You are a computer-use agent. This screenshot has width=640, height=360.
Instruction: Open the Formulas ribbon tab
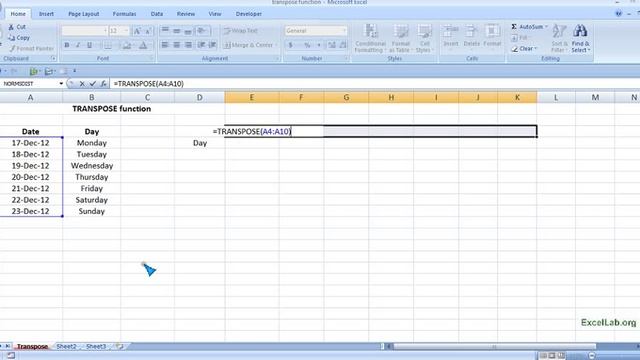pyautogui.click(x=124, y=14)
